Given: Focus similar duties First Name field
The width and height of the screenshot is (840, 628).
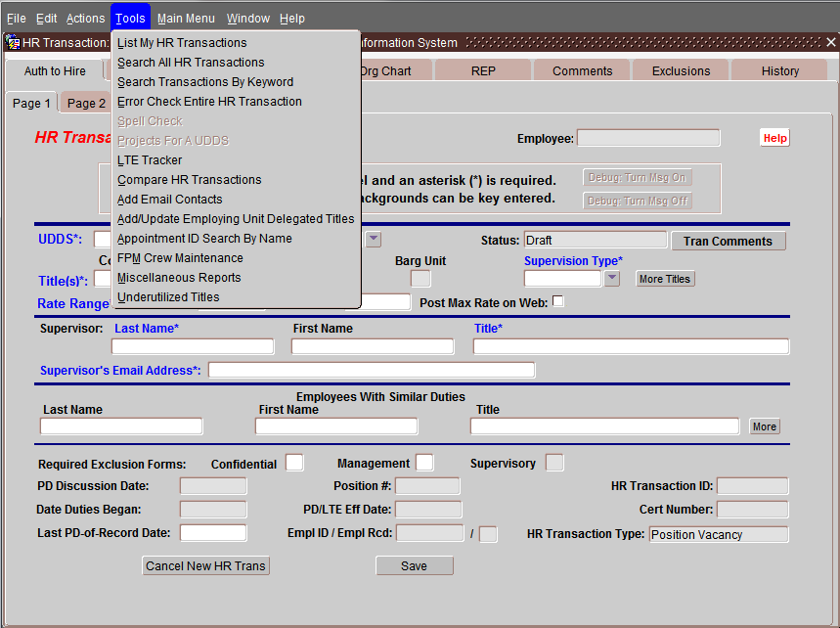Looking at the screenshot, I should (336, 426).
